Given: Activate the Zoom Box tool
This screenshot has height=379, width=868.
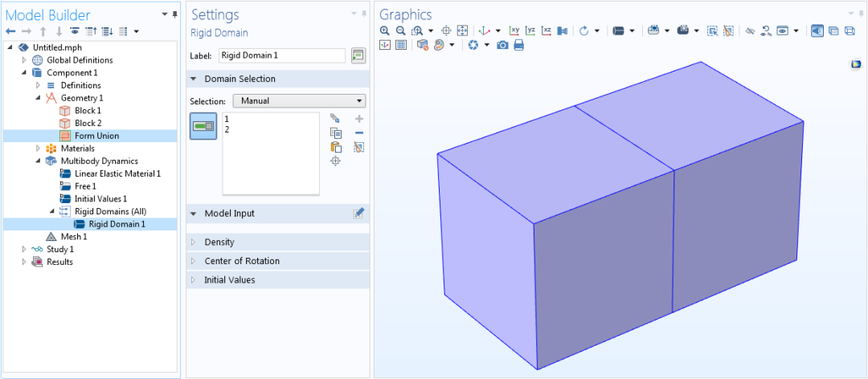Looking at the screenshot, I should (x=417, y=31).
